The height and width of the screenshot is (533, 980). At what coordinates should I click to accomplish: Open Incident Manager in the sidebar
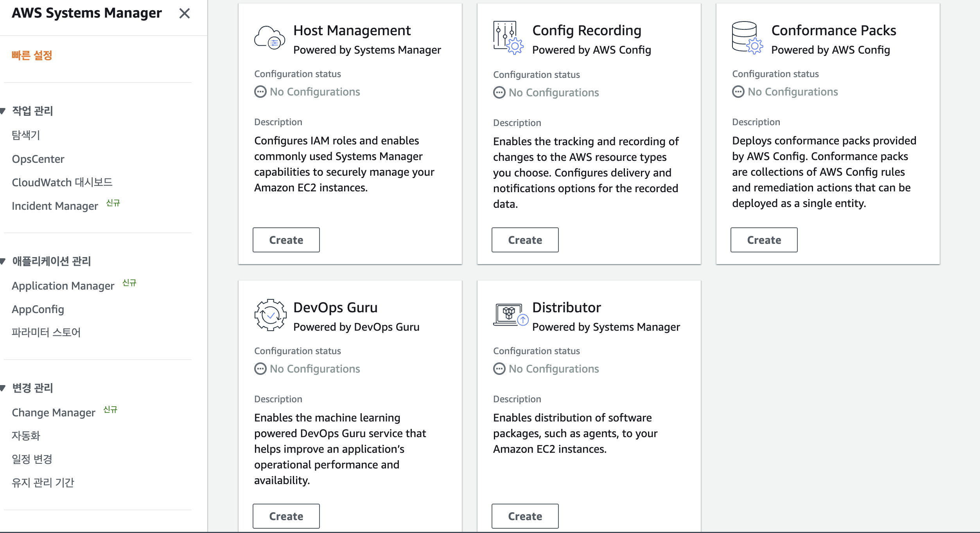[55, 206]
